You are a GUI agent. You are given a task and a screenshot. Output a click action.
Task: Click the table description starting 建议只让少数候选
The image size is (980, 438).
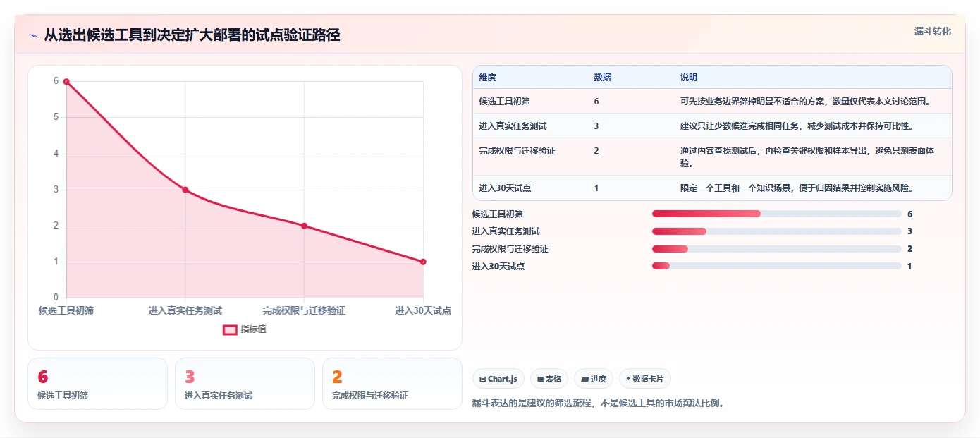click(797, 126)
